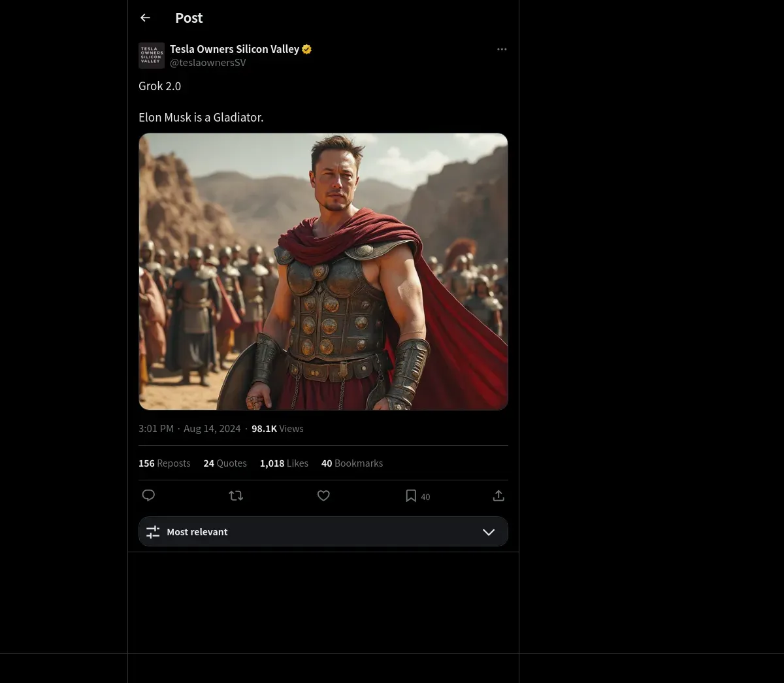784x683 pixels.
Task: Click the @teslaownersSV handle
Action: click(x=208, y=63)
